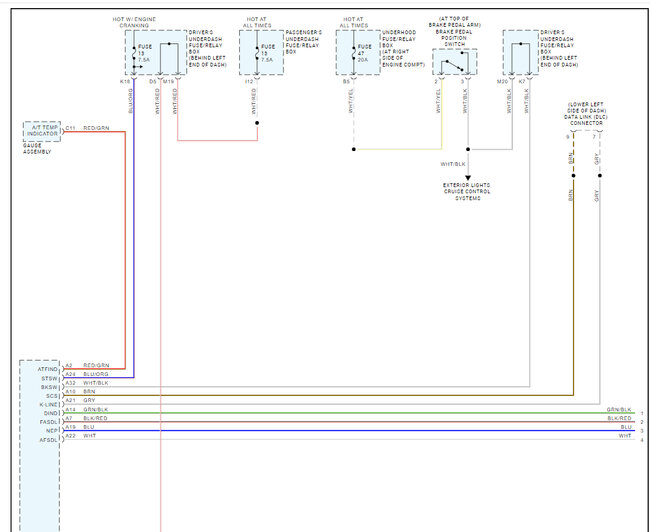650x532 pixels.
Task: Click the 'K-LINE' signal name
Action: (x=49, y=405)
